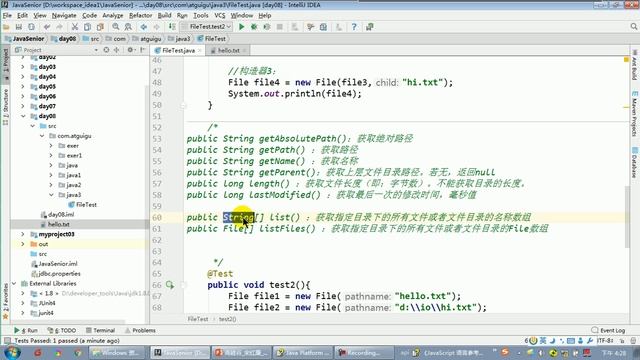The image size is (640, 360).
Task: Open the Structure side tab
Action: tap(6, 107)
